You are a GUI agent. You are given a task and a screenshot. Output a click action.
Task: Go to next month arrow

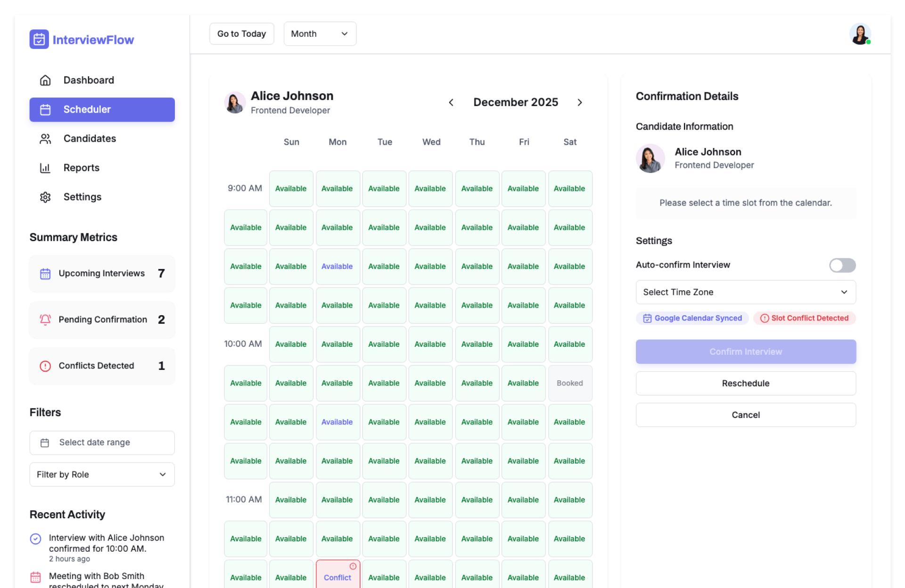pos(580,102)
